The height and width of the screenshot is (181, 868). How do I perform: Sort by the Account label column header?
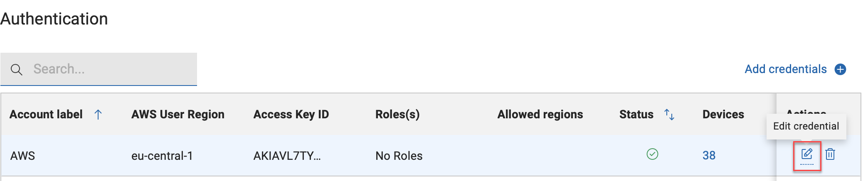[46, 115]
